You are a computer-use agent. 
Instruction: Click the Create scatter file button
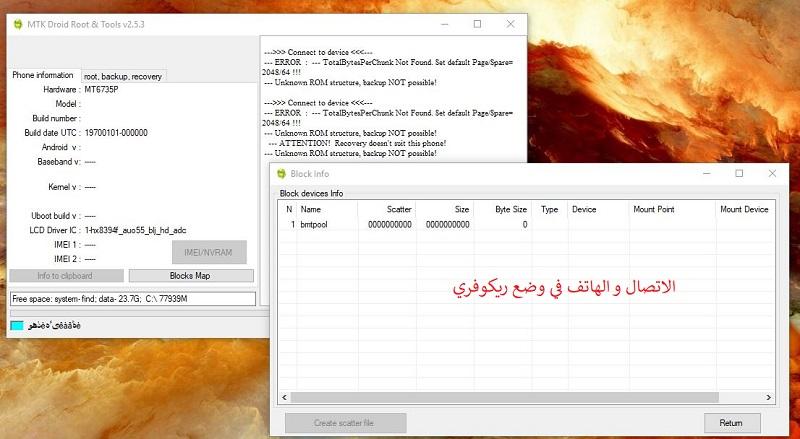[345, 423]
